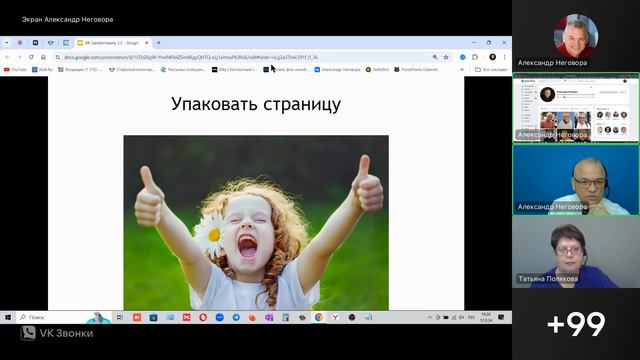Click the docs.google.com address bar URL
The height and width of the screenshot is (360, 640).
point(191,57)
